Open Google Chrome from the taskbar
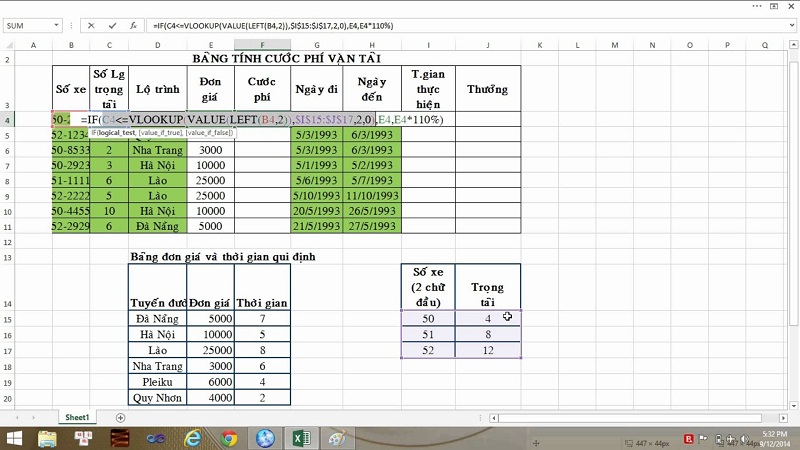 point(229,438)
